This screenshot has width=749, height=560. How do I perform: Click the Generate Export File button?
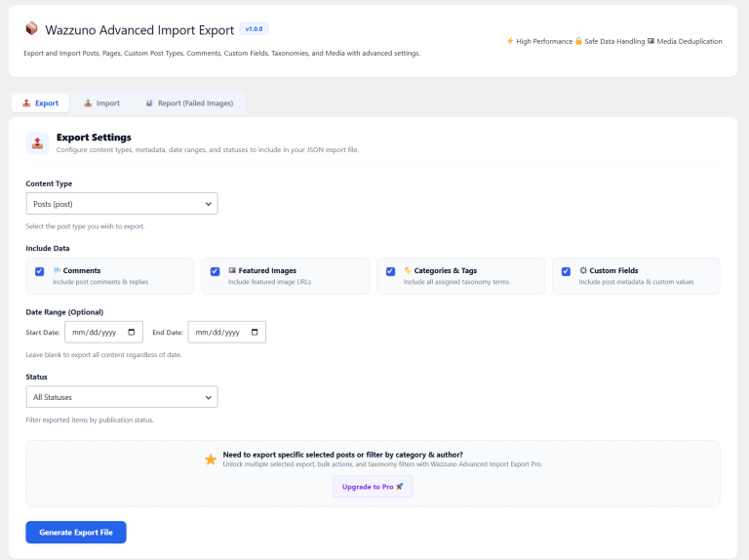tap(76, 533)
